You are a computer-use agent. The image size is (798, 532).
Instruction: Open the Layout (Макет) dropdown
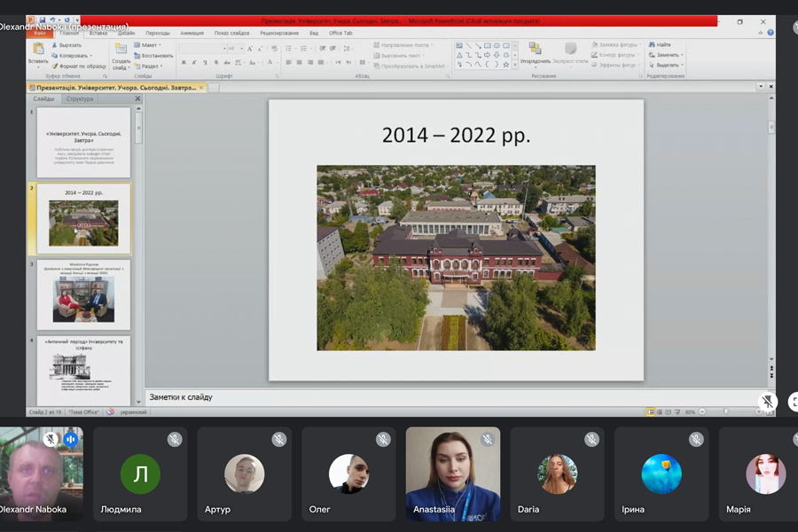(x=149, y=44)
